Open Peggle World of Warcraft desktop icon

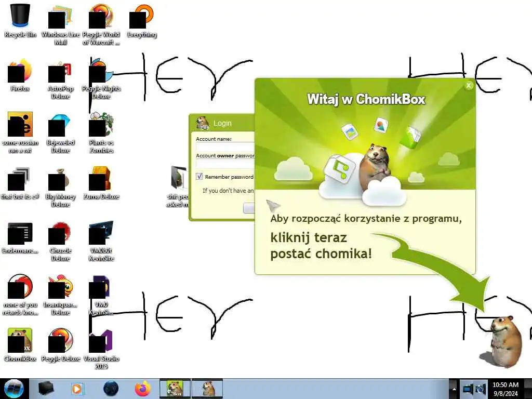coord(101,24)
